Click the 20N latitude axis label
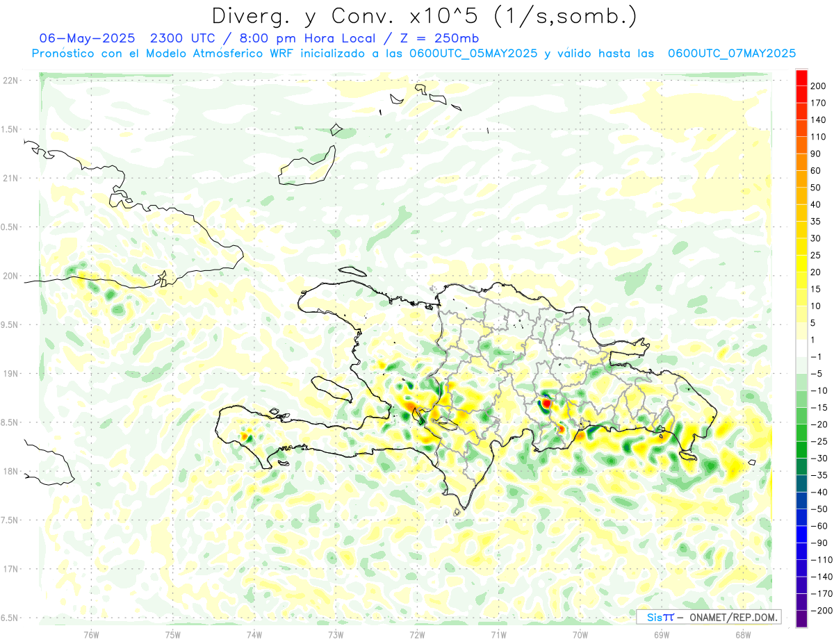The width and height of the screenshot is (834, 644). (11, 276)
